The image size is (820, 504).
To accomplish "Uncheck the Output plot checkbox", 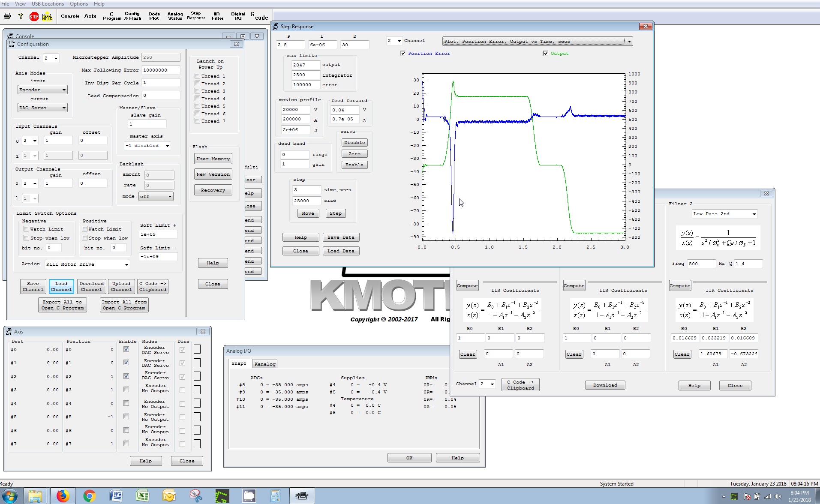I will (x=546, y=54).
